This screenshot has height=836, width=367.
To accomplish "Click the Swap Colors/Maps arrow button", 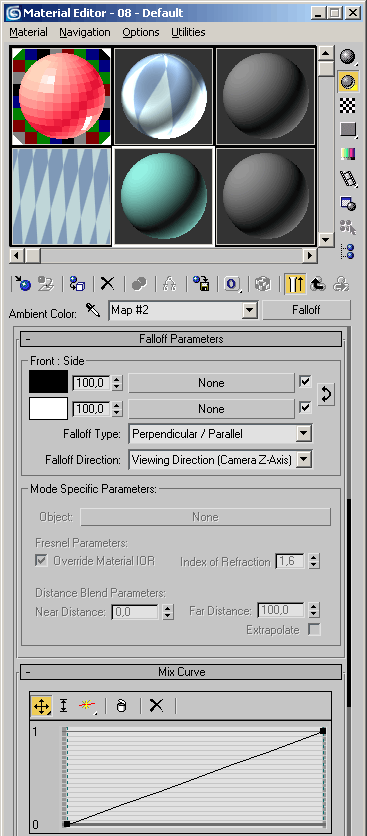I will [326, 395].
